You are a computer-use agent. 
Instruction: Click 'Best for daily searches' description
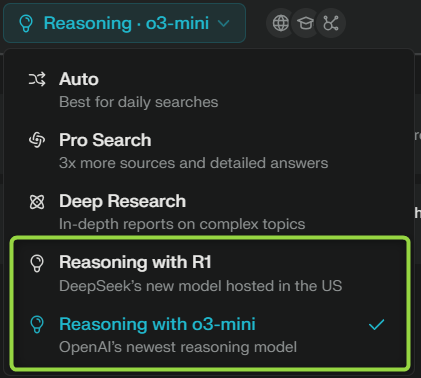139,102
